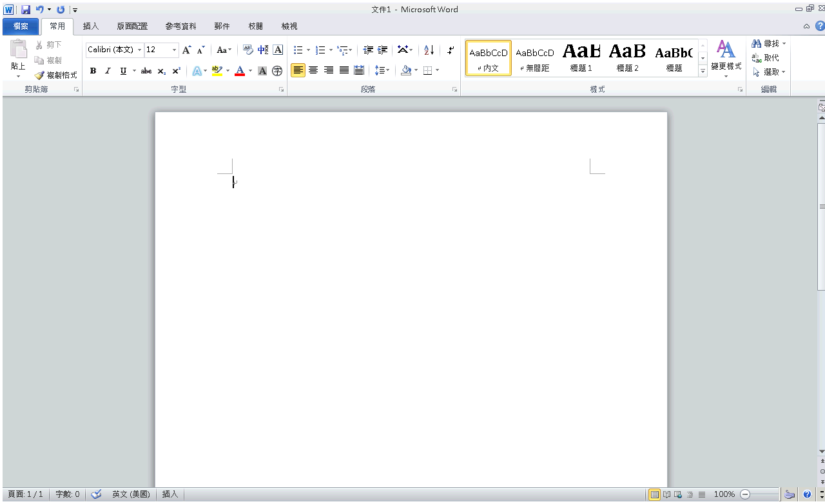Open the numbering list dropdown arrow
825x504 pixels.
(x=331, y=50)
